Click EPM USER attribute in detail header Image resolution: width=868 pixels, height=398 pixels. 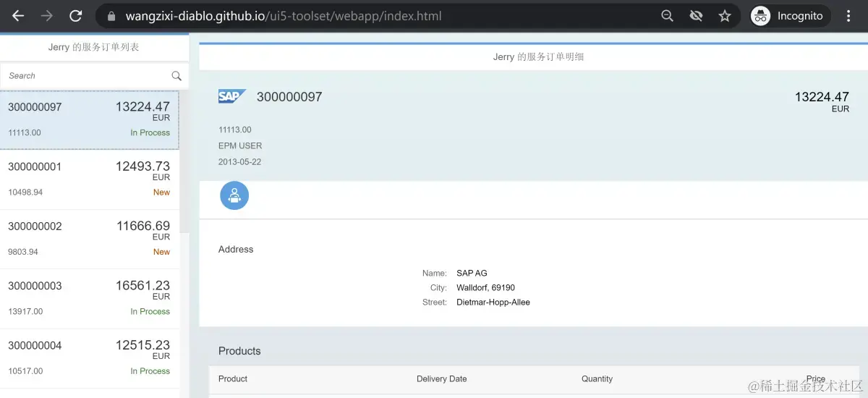pos(240,145)
